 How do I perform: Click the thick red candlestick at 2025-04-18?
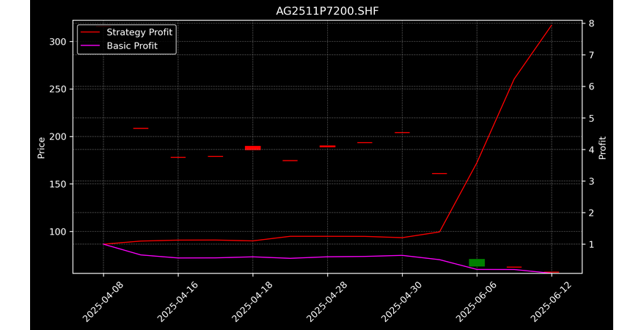(x=252, y=147)
